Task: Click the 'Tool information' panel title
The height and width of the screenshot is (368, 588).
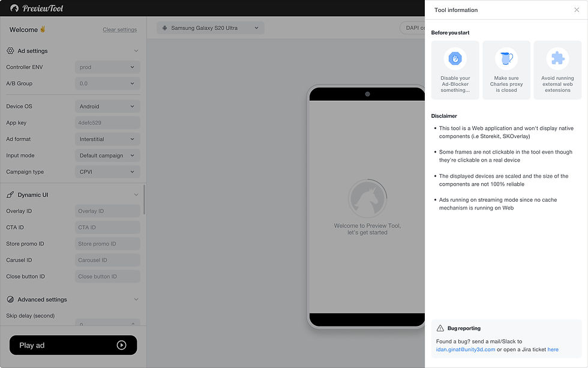Action: pos(456,10)
